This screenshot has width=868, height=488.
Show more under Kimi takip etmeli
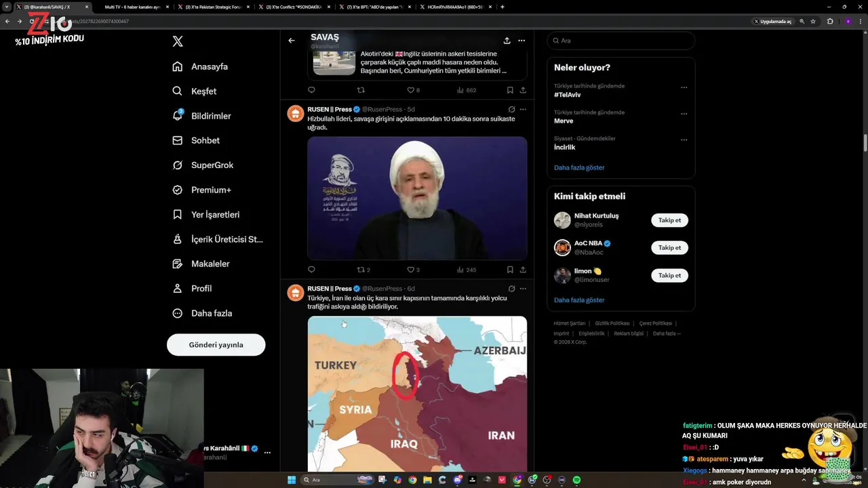point(579,300)
